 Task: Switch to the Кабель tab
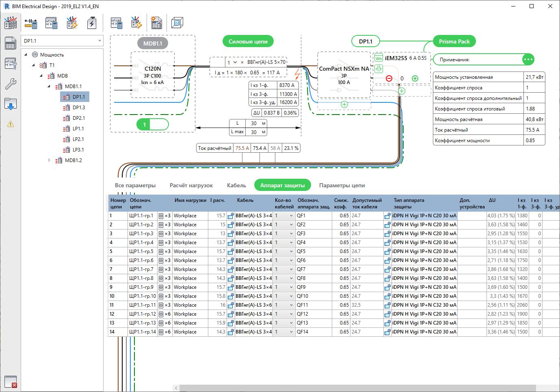(x=236, y=185)
